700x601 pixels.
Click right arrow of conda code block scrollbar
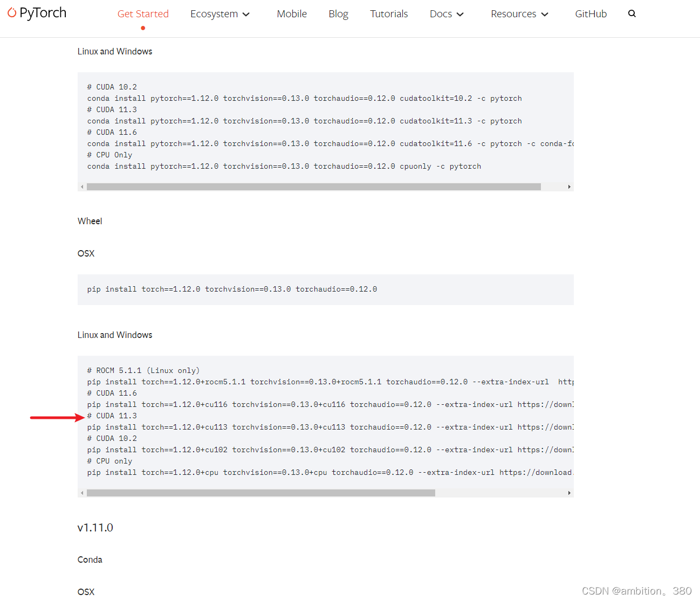[569, 187]
